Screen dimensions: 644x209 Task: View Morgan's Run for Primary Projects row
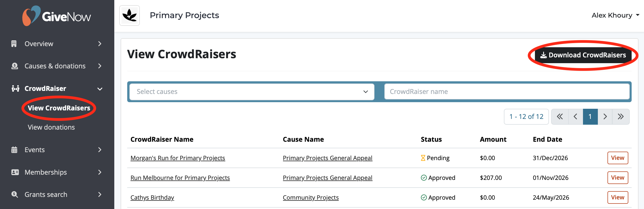point(618,158)
